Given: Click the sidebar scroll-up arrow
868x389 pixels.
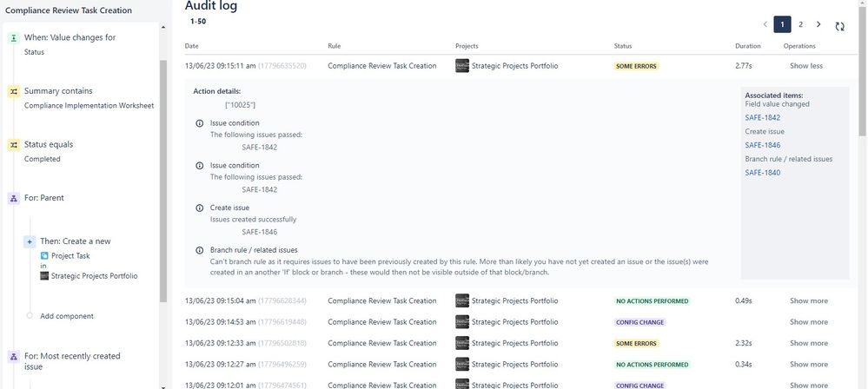Looking at the screenshot, I should pos(162,27).
